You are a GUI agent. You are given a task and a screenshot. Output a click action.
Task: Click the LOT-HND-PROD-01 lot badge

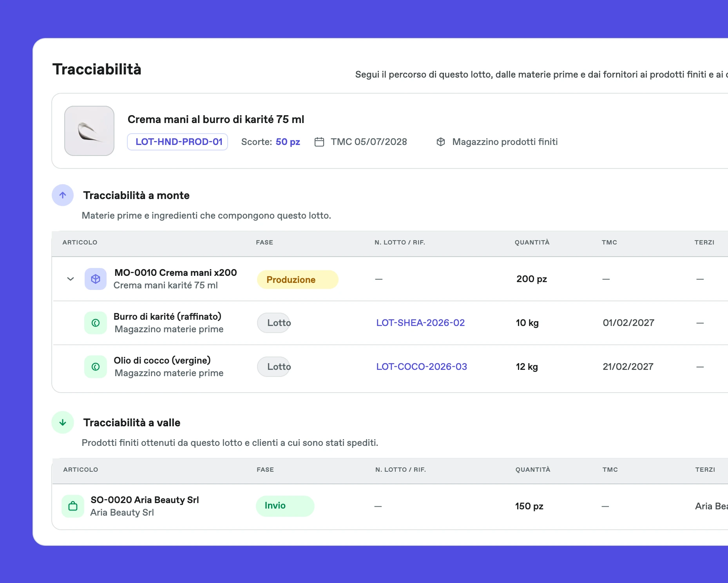177,142
